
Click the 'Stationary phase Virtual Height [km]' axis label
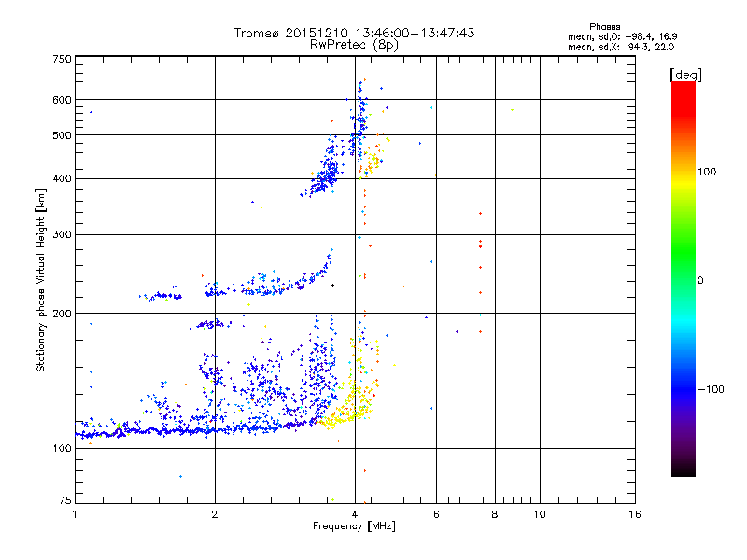pos(40,280)
